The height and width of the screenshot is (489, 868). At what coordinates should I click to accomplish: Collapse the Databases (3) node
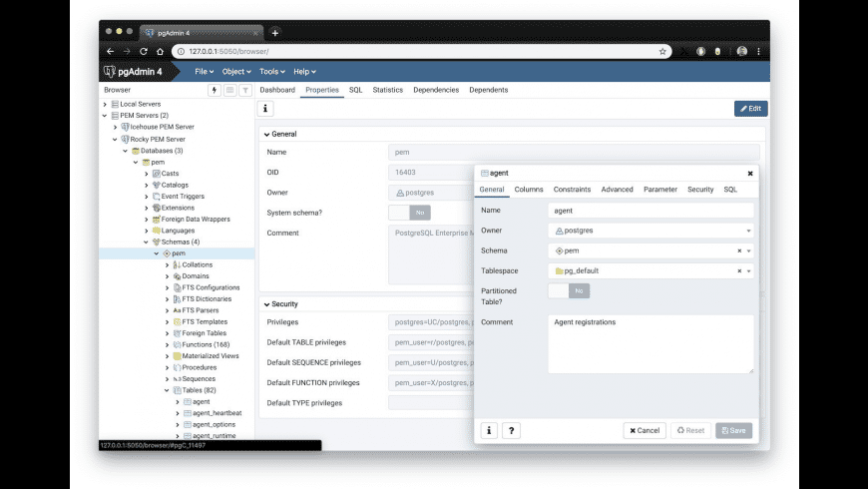[x=125, y=151]
